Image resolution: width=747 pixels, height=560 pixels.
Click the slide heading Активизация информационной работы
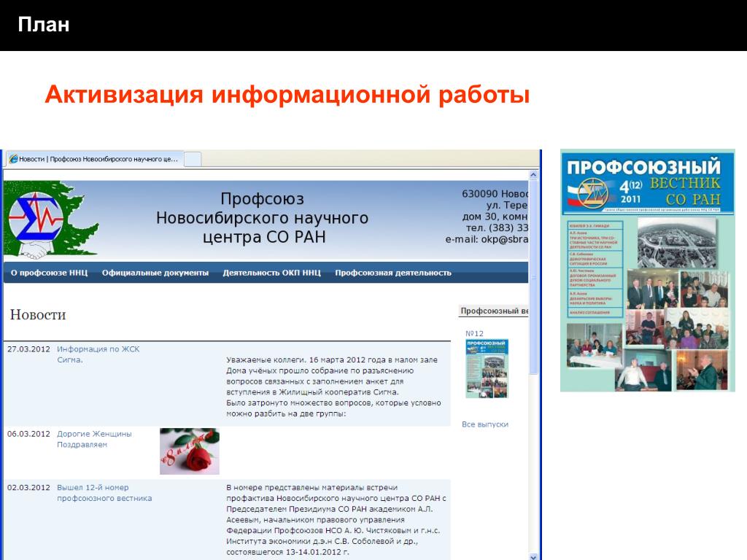pyautogui.click(x=287, y=94)
